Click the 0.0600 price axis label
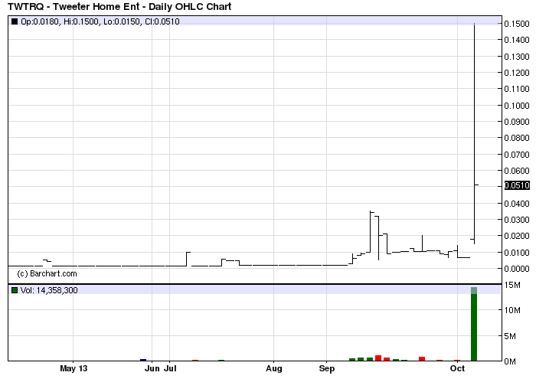 517,171
